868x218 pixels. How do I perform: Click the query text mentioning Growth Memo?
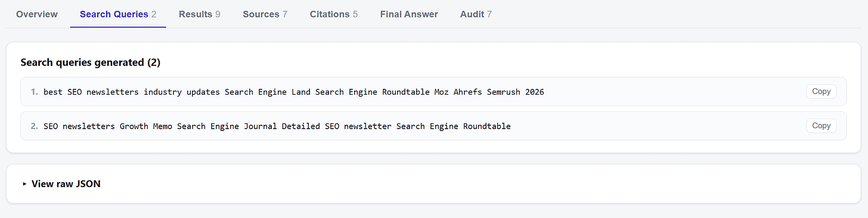coord(277,126)
